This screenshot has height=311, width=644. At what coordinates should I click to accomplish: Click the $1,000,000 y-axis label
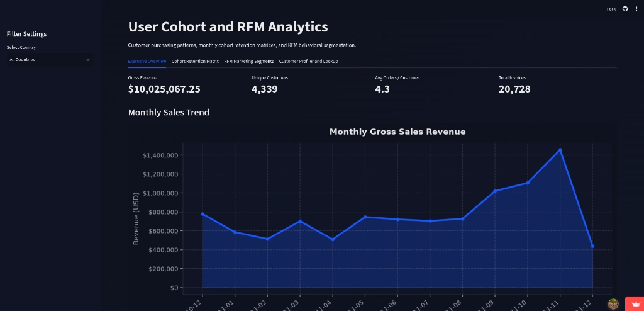point(160,193)
